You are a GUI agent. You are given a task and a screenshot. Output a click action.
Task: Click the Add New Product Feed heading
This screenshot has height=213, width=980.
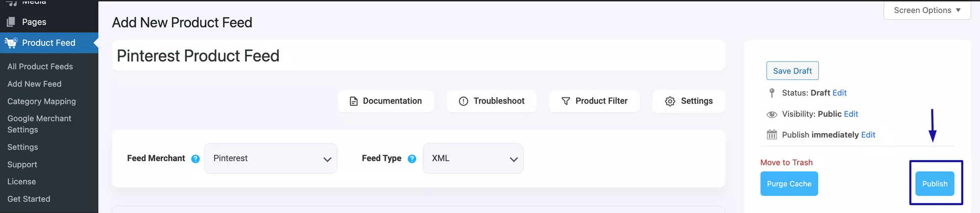coord(182,23)
